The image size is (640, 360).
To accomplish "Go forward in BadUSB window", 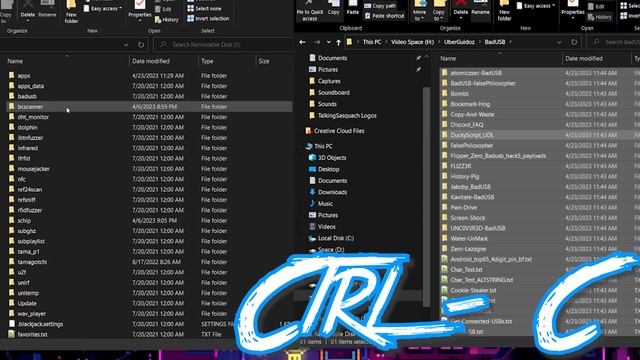I will [x=317, y=42].
